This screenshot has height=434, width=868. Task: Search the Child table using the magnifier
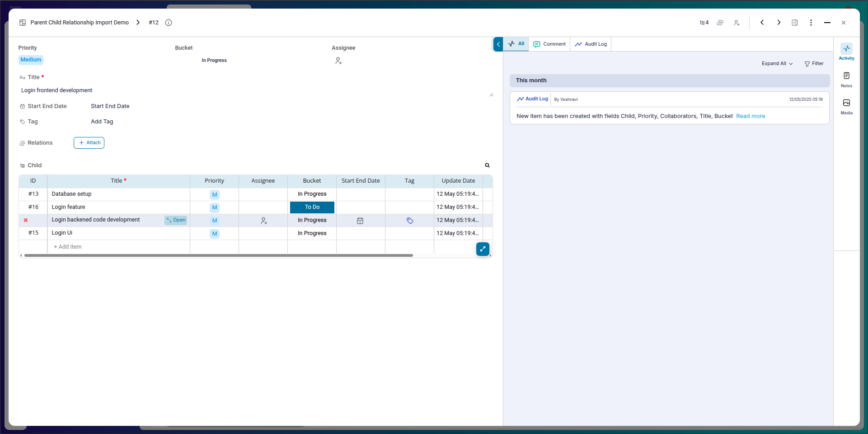[487, 165]
